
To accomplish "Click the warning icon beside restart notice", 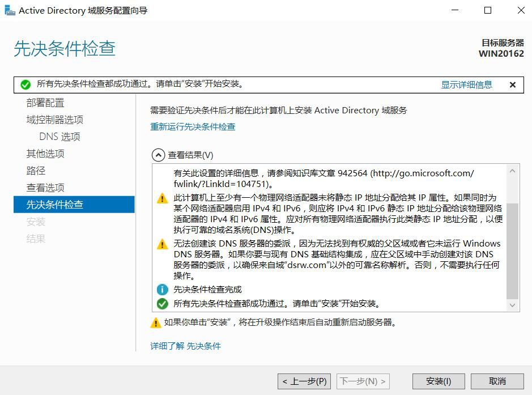I will point(156,322).
